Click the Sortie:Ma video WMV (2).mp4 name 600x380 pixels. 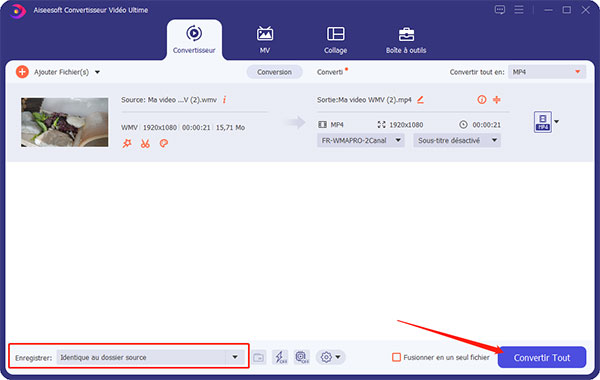tap(364, 100)
